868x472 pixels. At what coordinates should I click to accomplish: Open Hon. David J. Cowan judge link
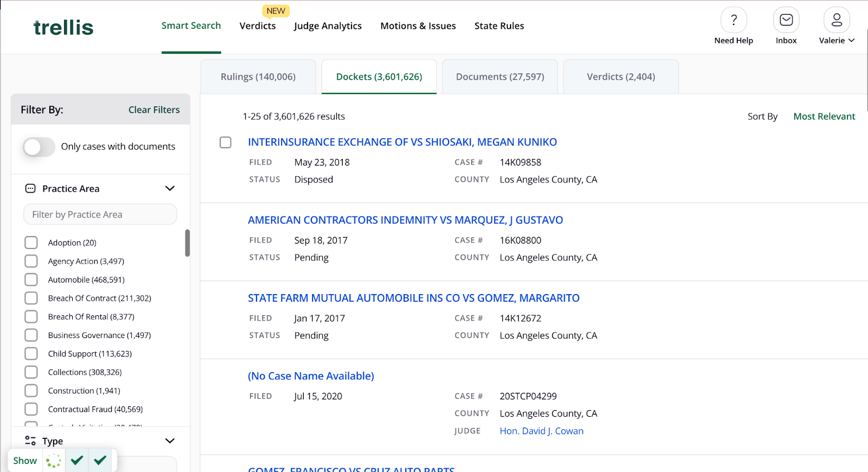[x=541, y=431]
